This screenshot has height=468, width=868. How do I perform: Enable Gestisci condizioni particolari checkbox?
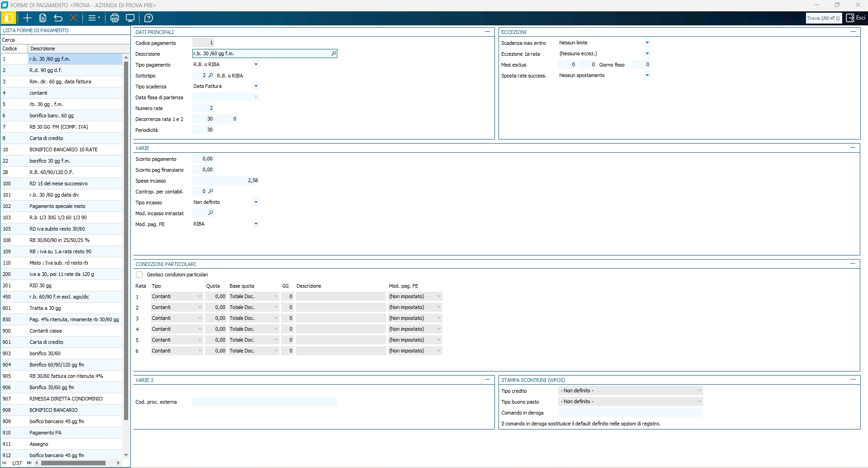tap(139, 275)
